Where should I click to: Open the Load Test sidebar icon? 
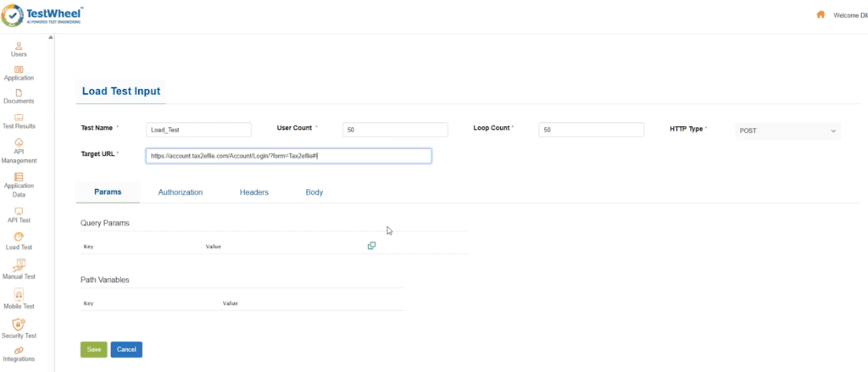19,237
